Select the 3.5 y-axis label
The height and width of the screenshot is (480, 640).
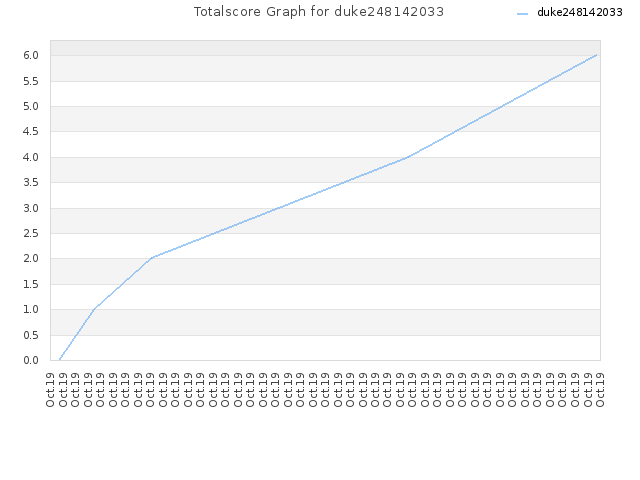coord(31,182)
